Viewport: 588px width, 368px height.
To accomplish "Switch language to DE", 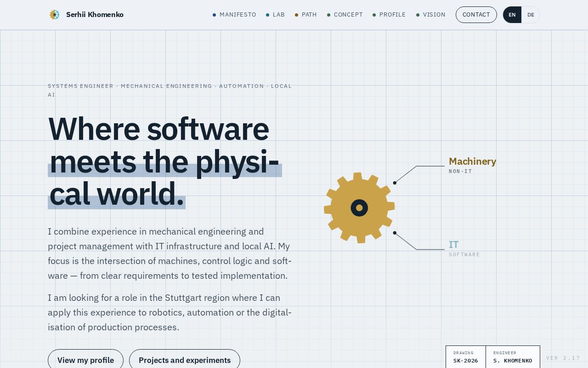I will [x=531, y=15].
